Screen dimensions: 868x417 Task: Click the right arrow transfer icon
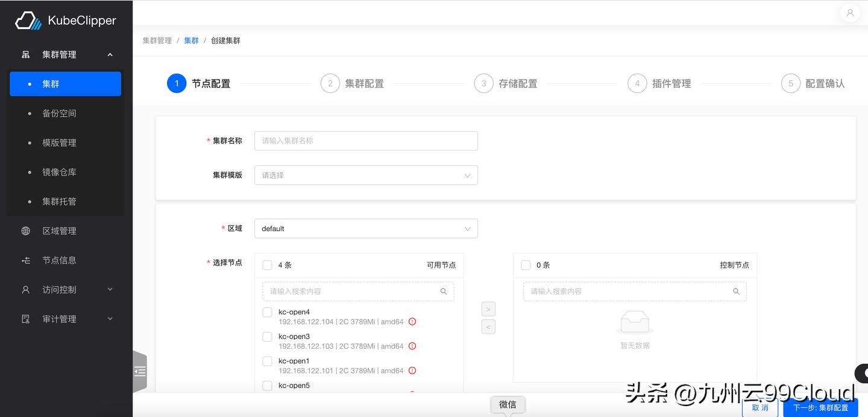(488, 308)
